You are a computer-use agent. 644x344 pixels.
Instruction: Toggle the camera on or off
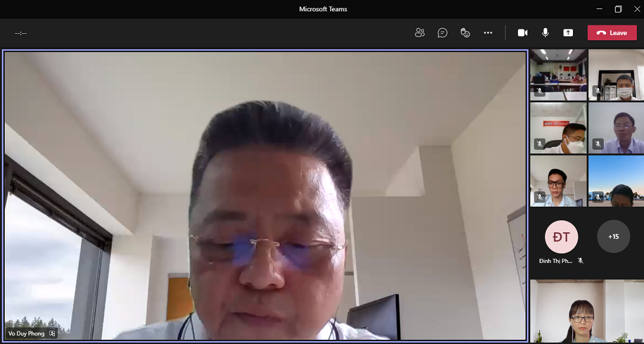pos(523,33)
